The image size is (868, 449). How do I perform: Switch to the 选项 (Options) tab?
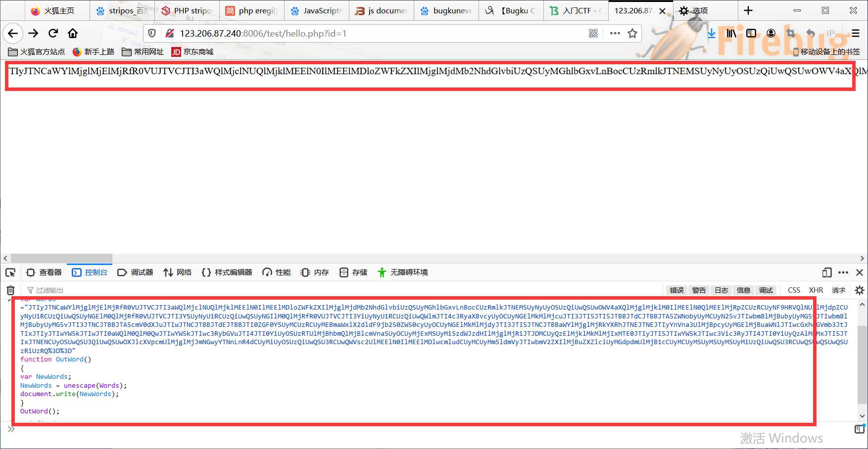[x=705, y=10]
